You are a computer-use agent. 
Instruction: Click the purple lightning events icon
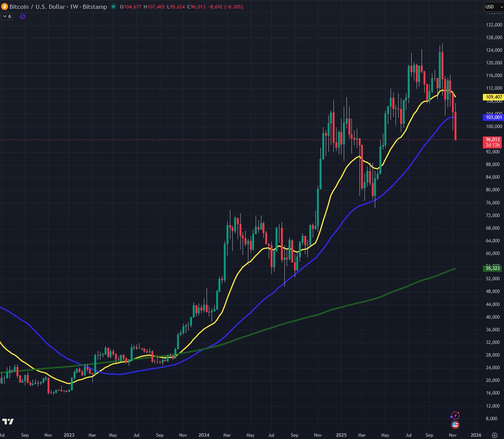(455, 415)
